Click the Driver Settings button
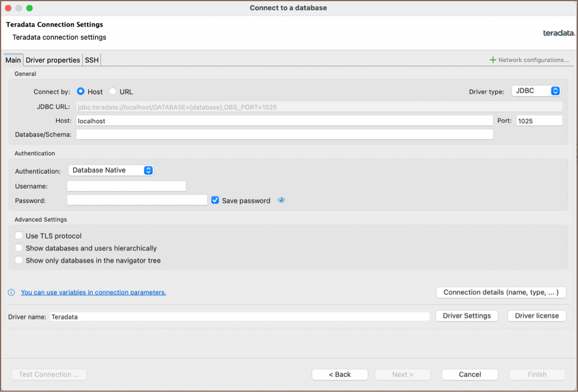 pyautogui.click(x=466, y=315)
